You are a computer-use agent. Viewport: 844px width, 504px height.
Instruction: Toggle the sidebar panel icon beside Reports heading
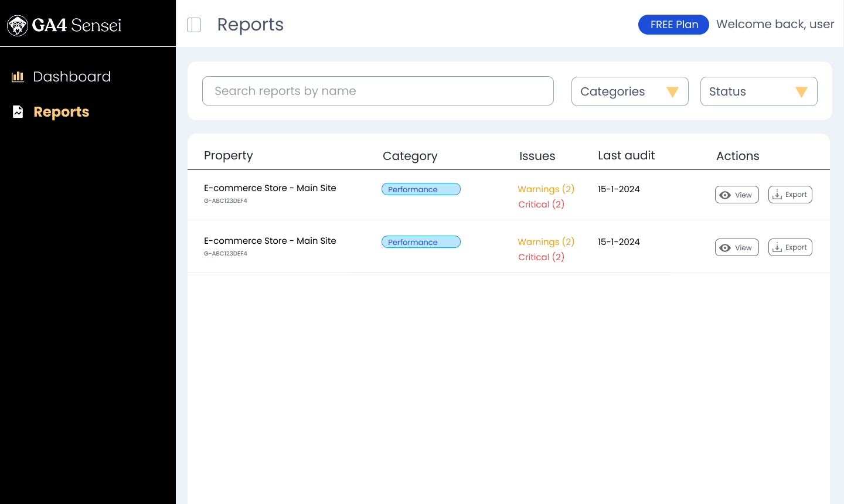(193, 25)
